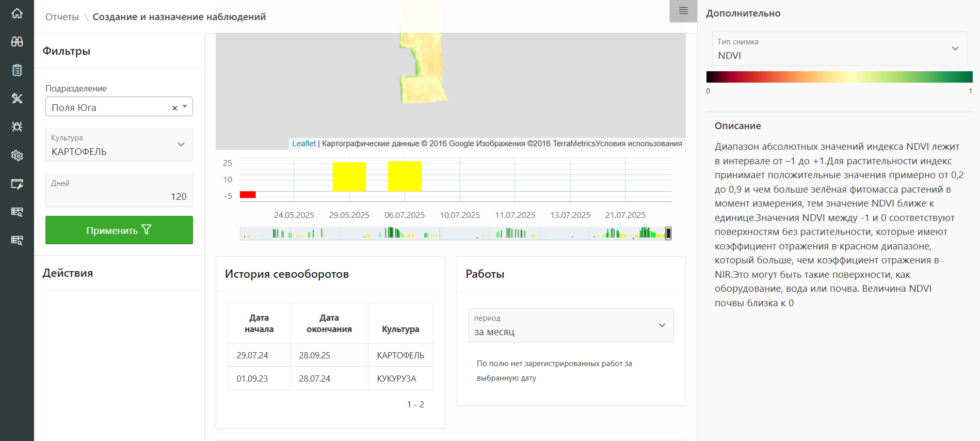Image resolution: width=980 pixels, height=441 pixels.
Task: Go to Отчеты in breadcrumb
Action: click(62, 17)
